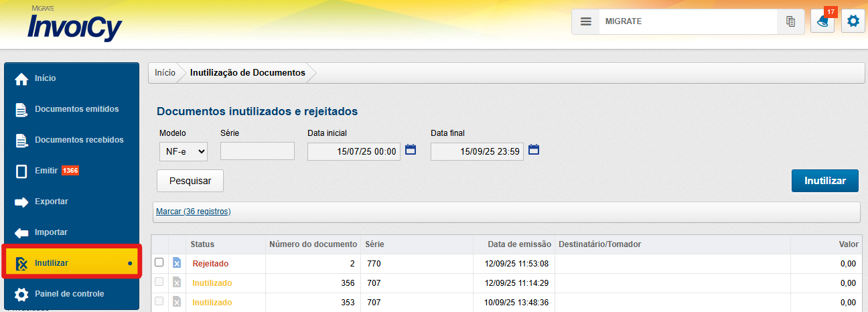Go to Painel de controle menu item

69,294
